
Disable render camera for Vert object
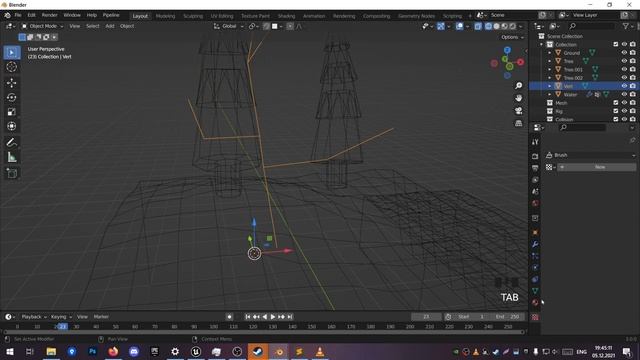(633, 86)
